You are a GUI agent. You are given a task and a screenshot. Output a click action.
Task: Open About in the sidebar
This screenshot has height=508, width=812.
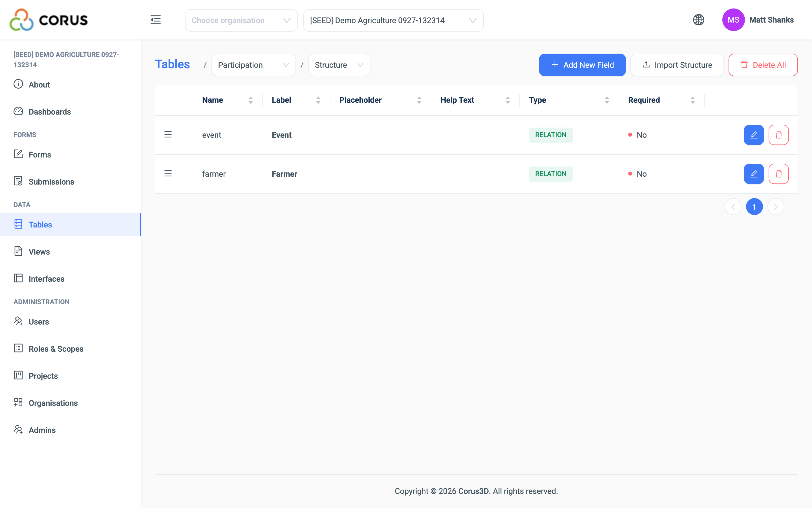pyautogui.click(x=70, y=85)
